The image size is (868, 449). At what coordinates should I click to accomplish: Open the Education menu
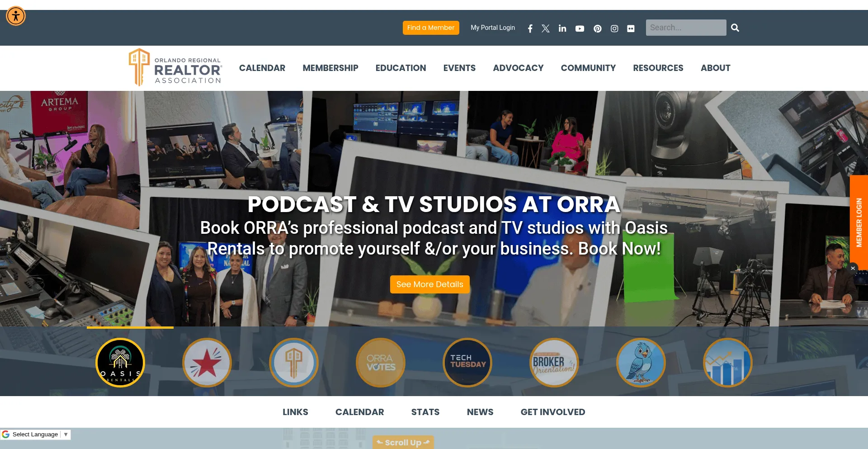[401, 68]
